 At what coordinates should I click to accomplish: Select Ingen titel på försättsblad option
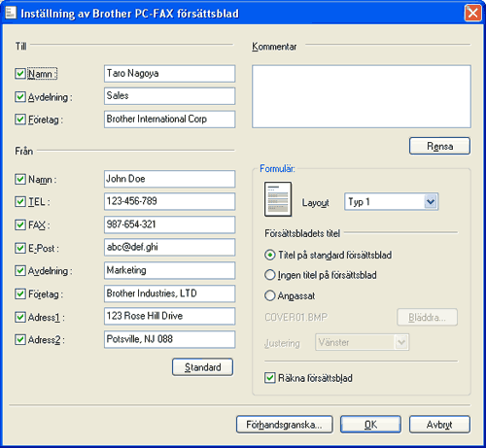pyautogui.click(x=269, y=275)
